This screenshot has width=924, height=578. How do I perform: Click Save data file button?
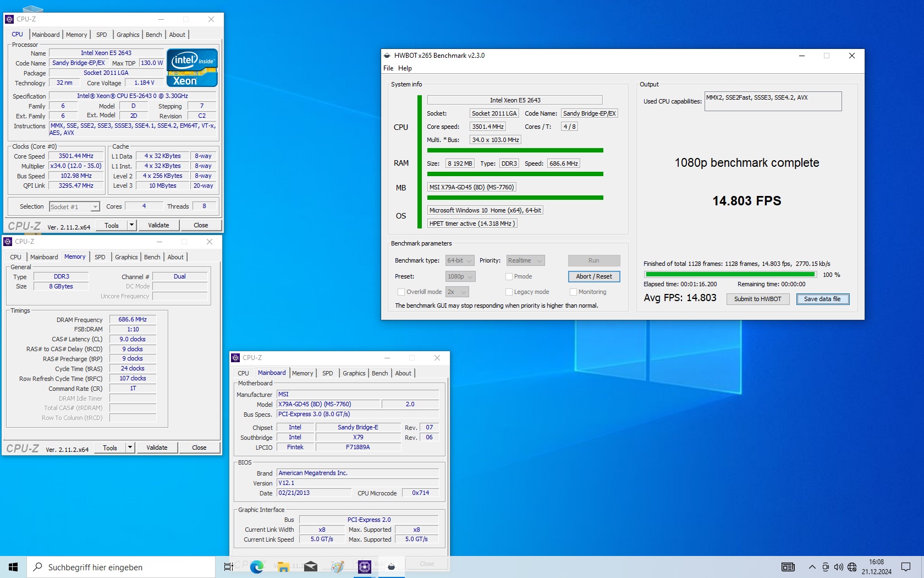[x=822, y=299]
